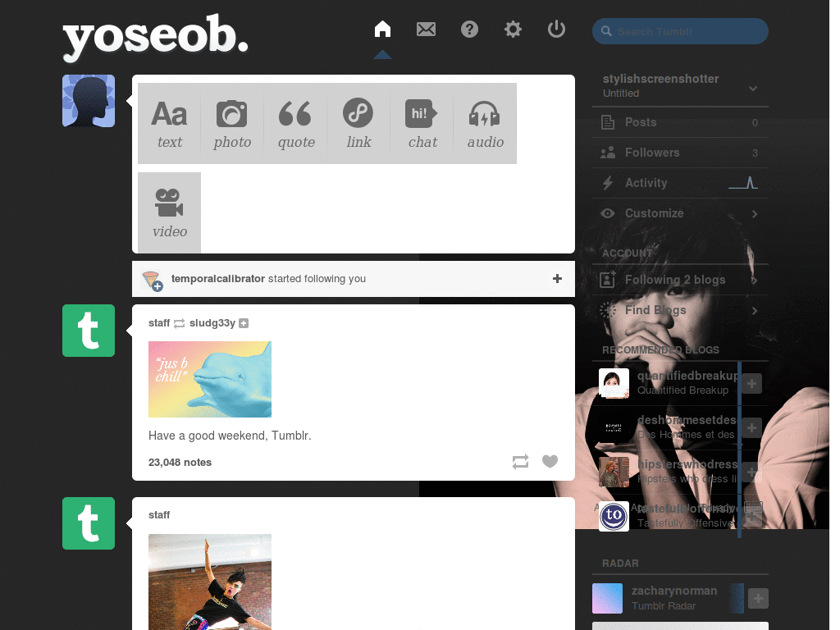Screen dimensions: 840x630
Task: Expand Following 2 blogs chevron
Action: point(755,281)
